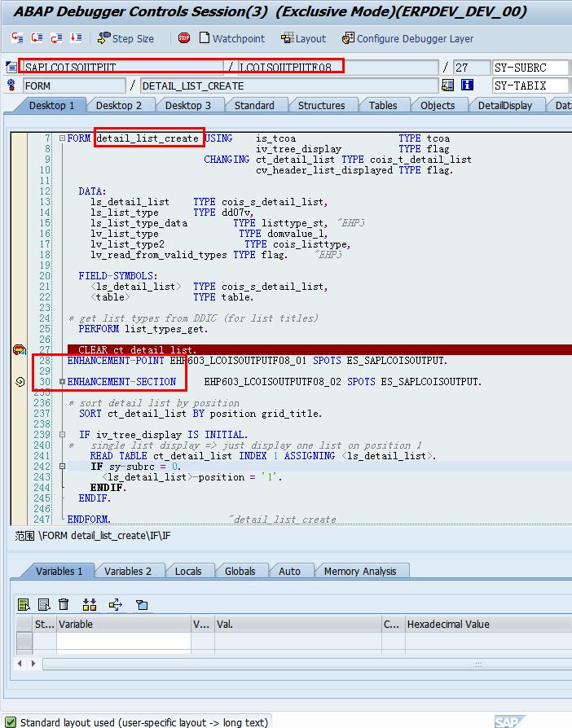This screenshot has height=728, width=572.
Task: Click the highlighted line CLEAR ct_detail_list
Action: pos(319,349)
